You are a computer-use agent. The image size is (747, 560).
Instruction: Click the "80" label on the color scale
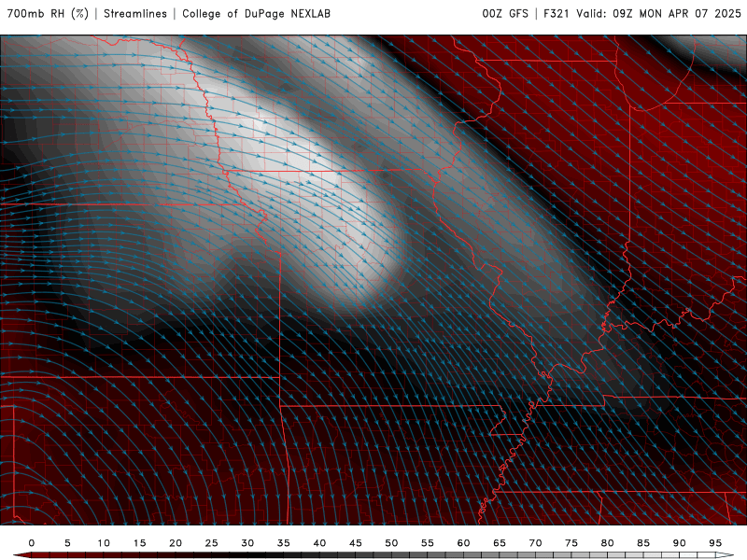click(x=608, y=543)
